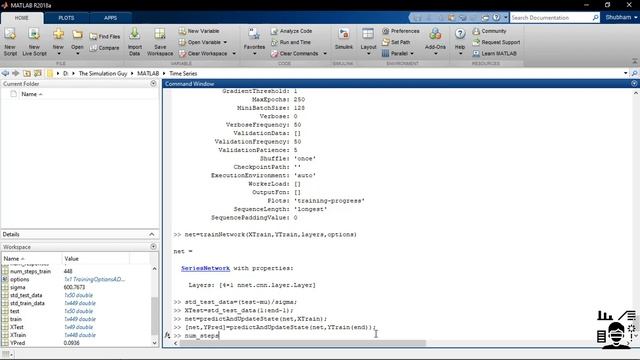This screenshot has width=640, height=360.
Task: Open Command Window actions menu
Action: pos(634,84)
